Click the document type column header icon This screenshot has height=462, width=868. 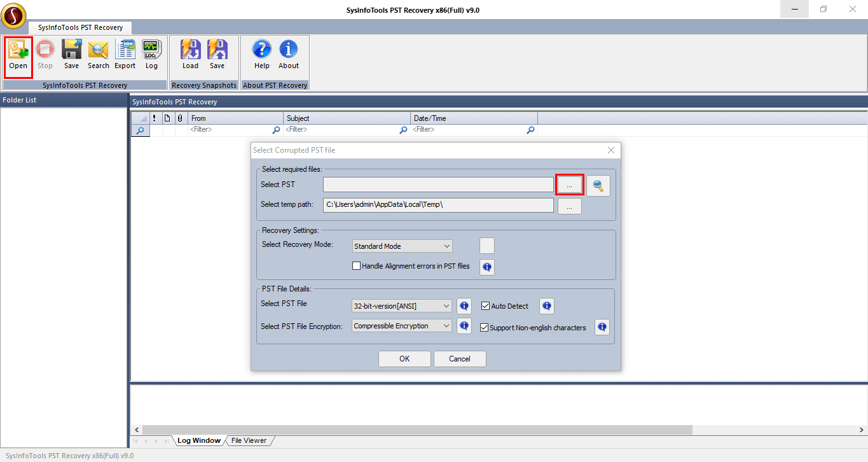pos(167,118)
